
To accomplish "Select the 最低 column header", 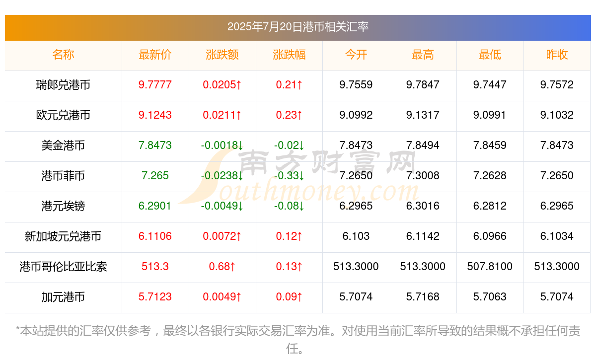I will (490, 55).
